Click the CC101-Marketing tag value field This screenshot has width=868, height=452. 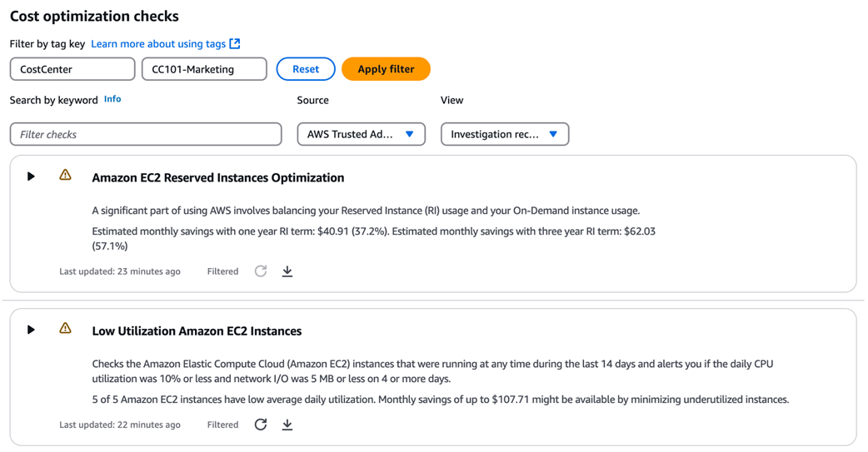click(204, 69)
